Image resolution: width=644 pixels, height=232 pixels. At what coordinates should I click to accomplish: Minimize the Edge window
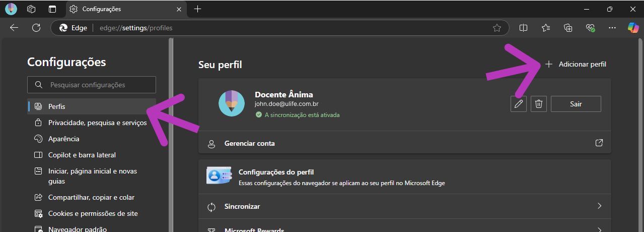(586, 9)
